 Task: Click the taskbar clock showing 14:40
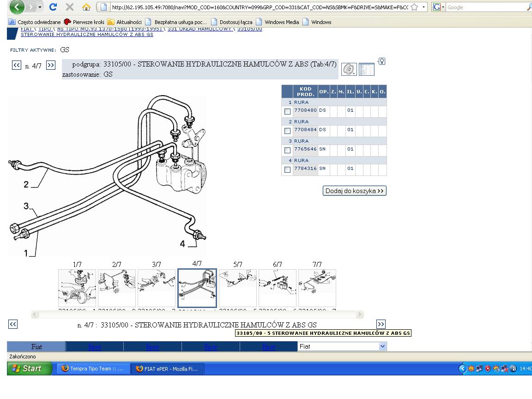click(x=525, y=369)
